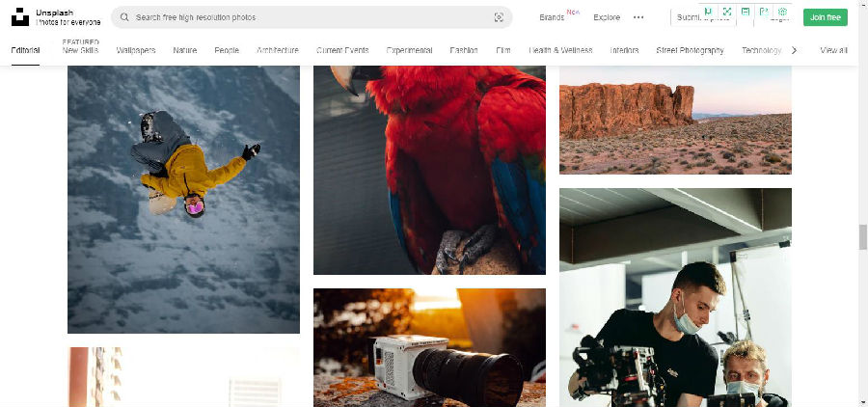Open the Brands link
The width and height of the screenshot is (868, 407).
(x=552, y=17)
